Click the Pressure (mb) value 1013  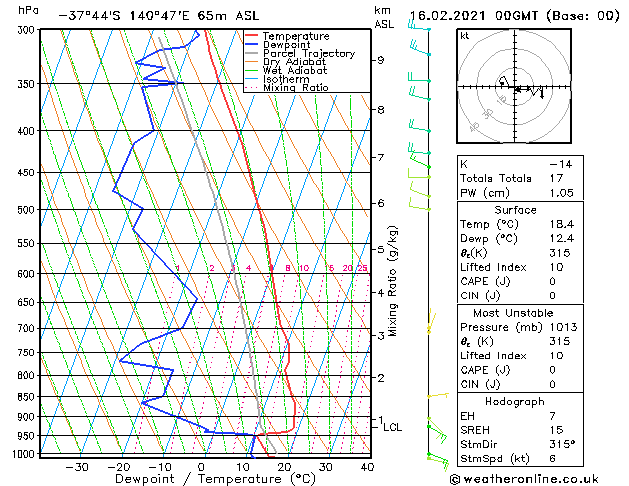[x=563, y=327]
